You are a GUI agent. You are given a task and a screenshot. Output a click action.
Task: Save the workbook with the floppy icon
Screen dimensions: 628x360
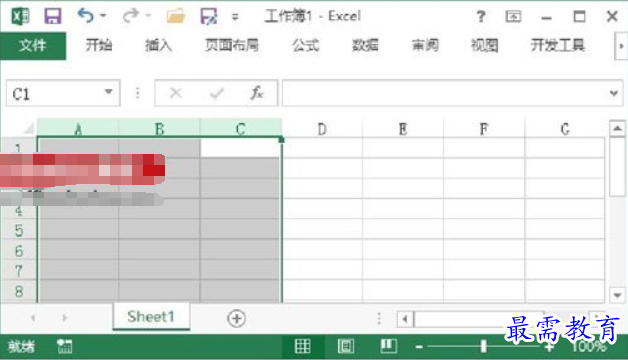[52, 16]
